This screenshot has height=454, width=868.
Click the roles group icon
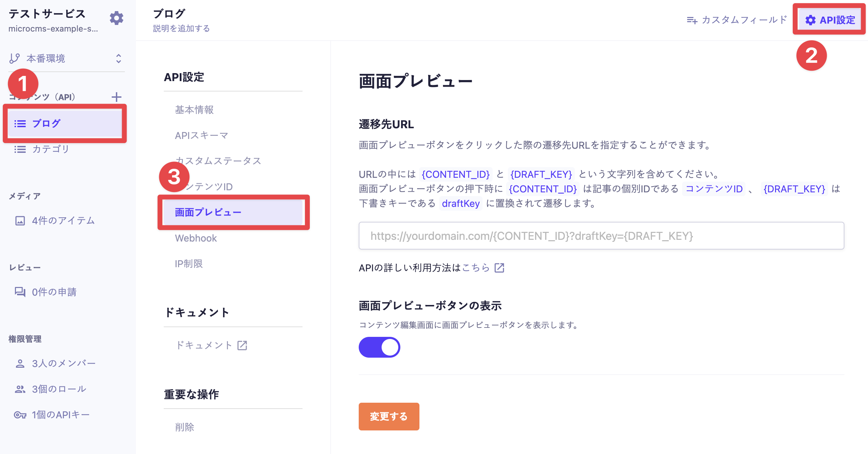pos(20,389)
